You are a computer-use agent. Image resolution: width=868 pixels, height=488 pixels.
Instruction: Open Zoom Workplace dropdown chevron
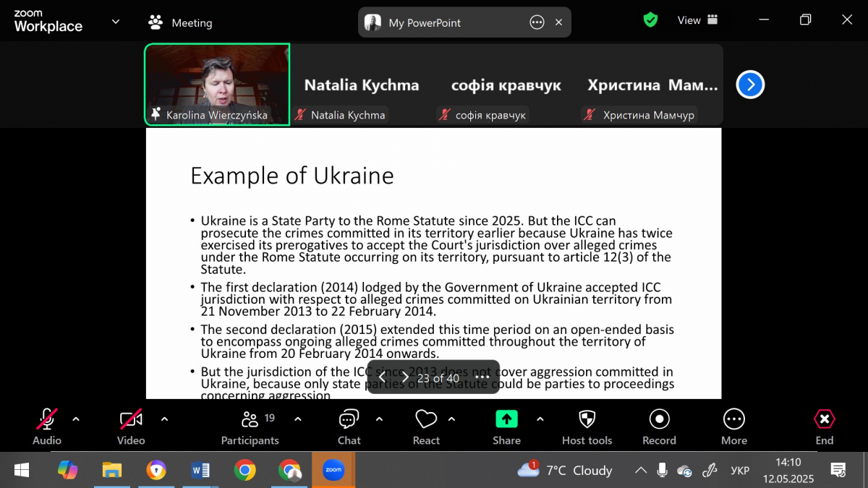coord(116,22)
